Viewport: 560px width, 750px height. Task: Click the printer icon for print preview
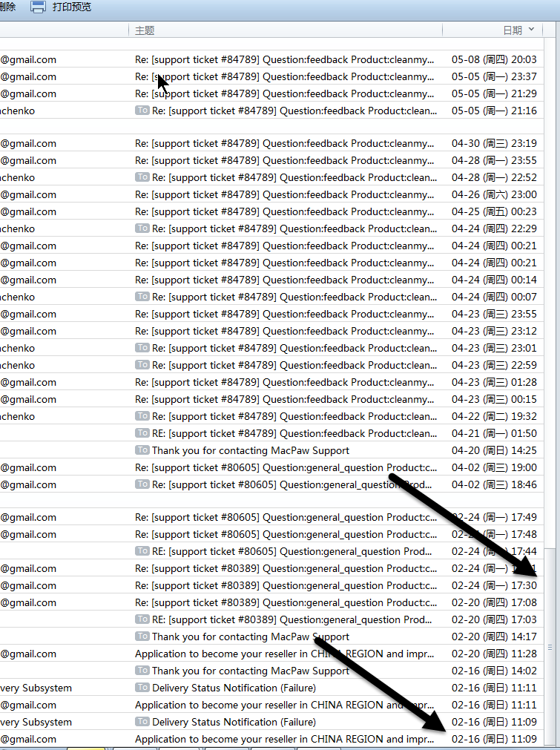[38, 7]
